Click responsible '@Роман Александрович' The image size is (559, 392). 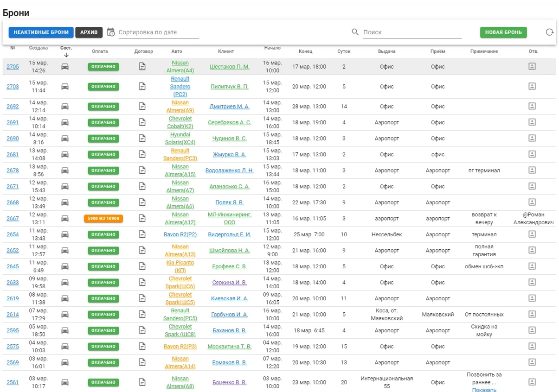(x=533, y=218)
